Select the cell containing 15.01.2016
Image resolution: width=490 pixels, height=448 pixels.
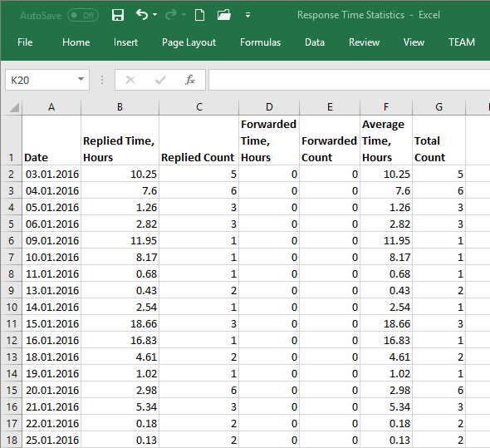(51, 323)
